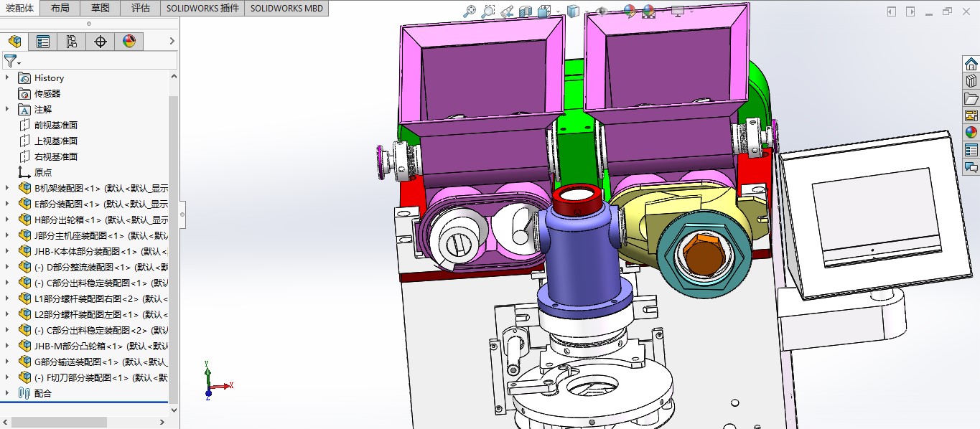Viewport: 980px width, 429px height.
Task: Expand the JHB-M部分凸轮箱<1> node
Action: point(7,346)
